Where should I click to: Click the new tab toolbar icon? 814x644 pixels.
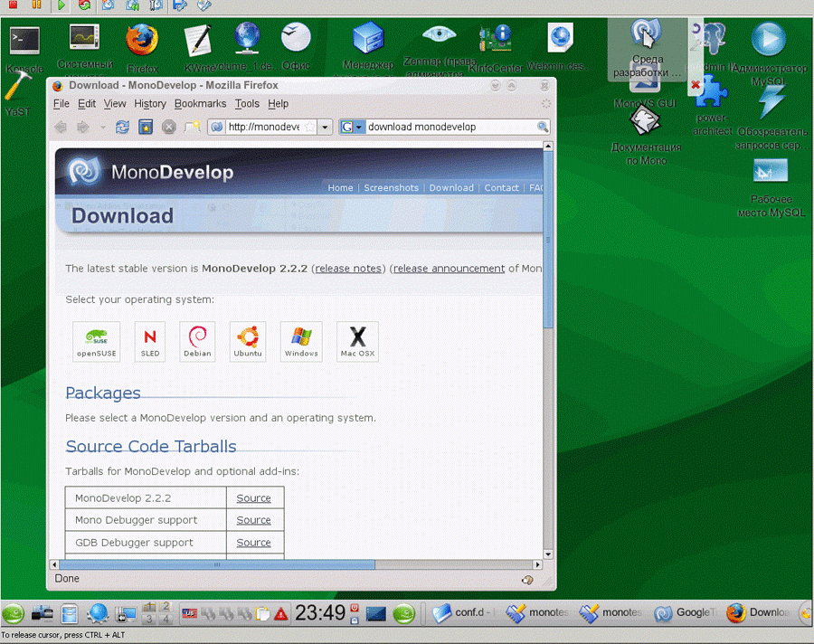pyautogui.click(x=192, y=127)
